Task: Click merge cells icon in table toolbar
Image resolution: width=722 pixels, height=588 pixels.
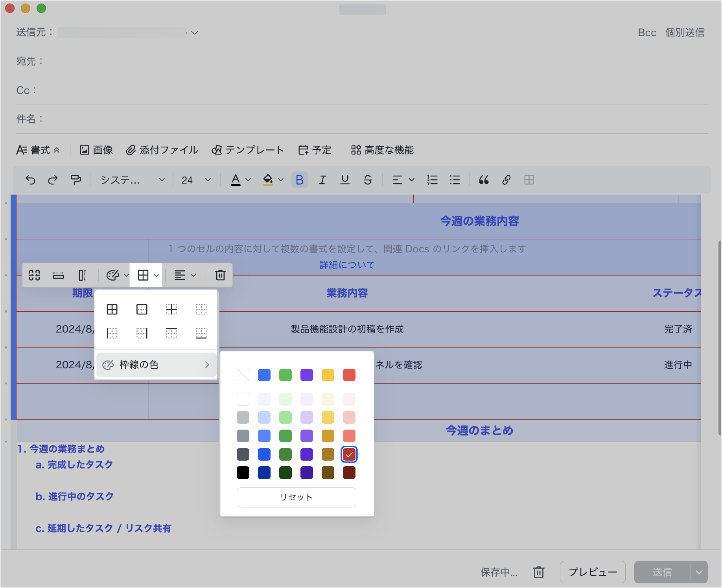Action: [x=35, y=275]
